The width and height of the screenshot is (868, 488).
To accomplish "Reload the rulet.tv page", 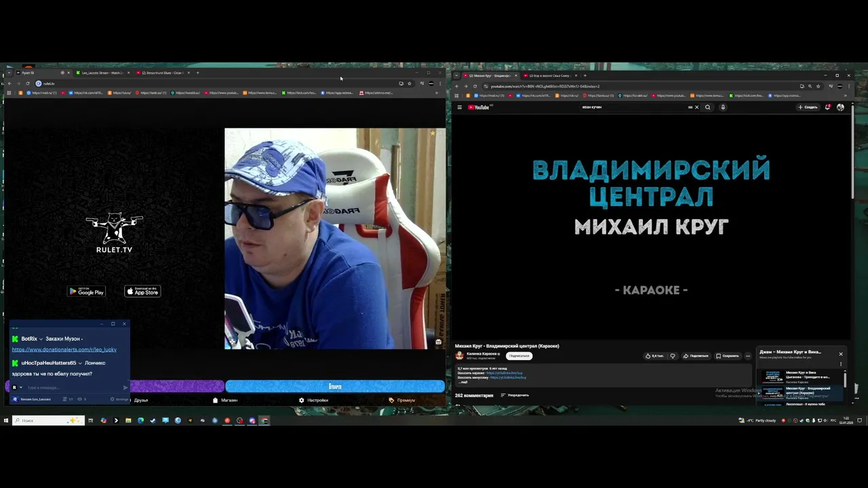I will click(27, 83).
